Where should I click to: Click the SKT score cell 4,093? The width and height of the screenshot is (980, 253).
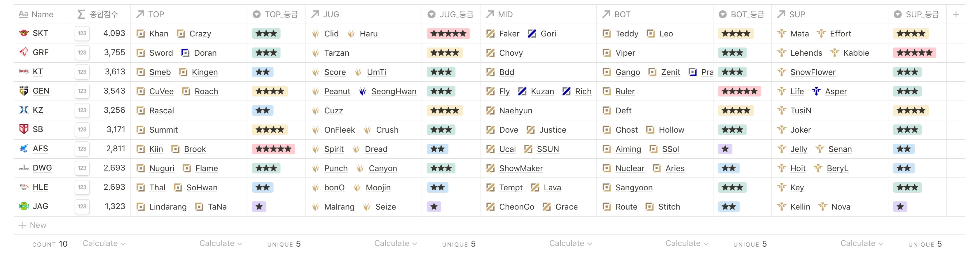point(114,34)
